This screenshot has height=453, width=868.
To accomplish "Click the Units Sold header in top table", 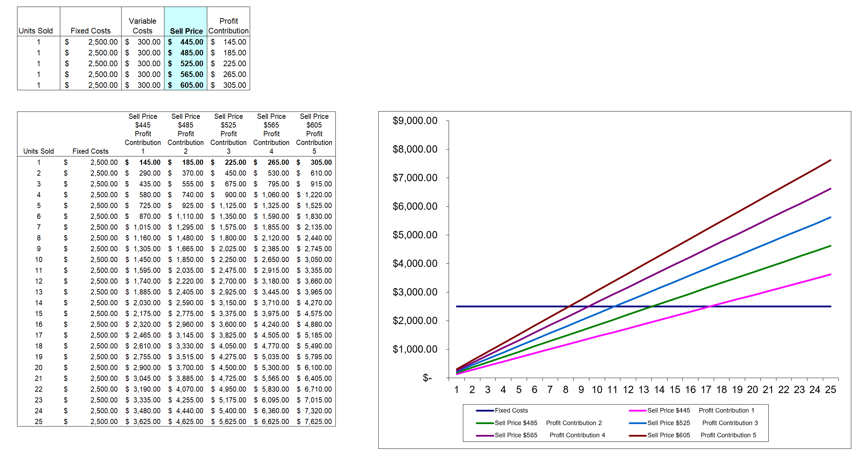I will tap(36, 31).
